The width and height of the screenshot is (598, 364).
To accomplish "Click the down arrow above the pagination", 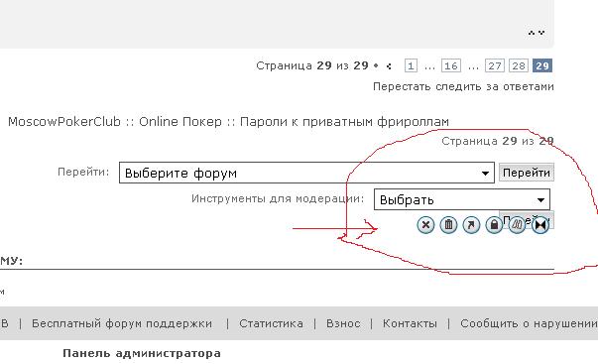I will 541,33.
